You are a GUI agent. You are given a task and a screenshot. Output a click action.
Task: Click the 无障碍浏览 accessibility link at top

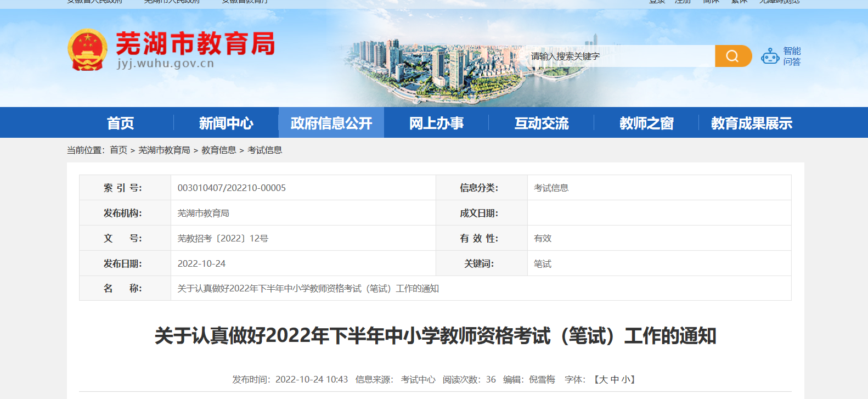779,2
